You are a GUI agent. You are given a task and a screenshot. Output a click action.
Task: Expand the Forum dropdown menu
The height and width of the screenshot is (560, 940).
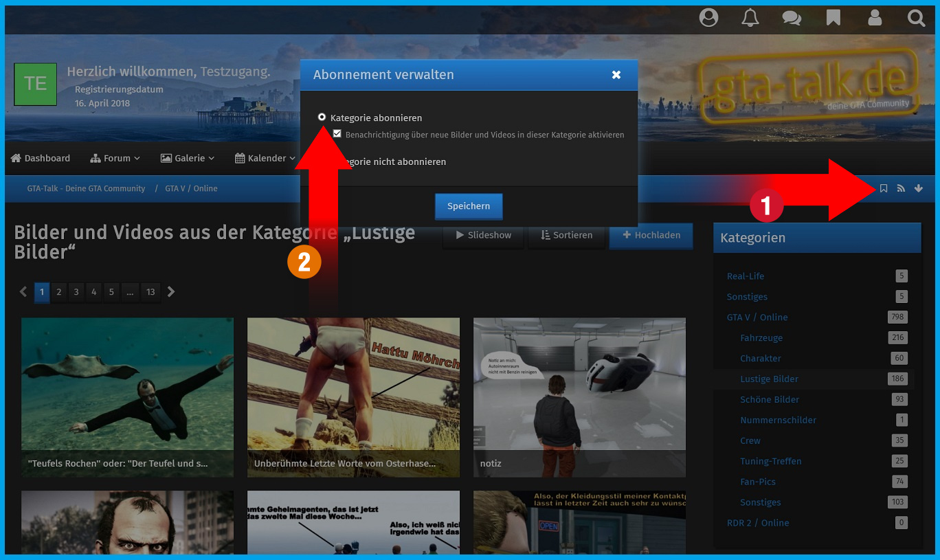[x=115, y=158]
